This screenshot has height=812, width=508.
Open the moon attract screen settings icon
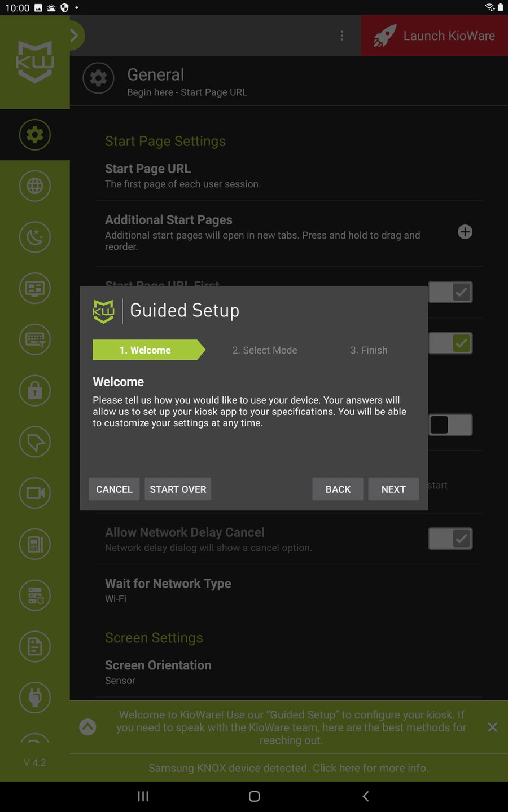[x=35, y=237]
